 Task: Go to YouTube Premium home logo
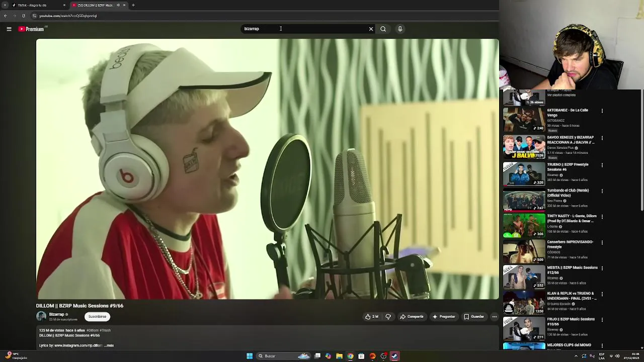coord(32,29)
